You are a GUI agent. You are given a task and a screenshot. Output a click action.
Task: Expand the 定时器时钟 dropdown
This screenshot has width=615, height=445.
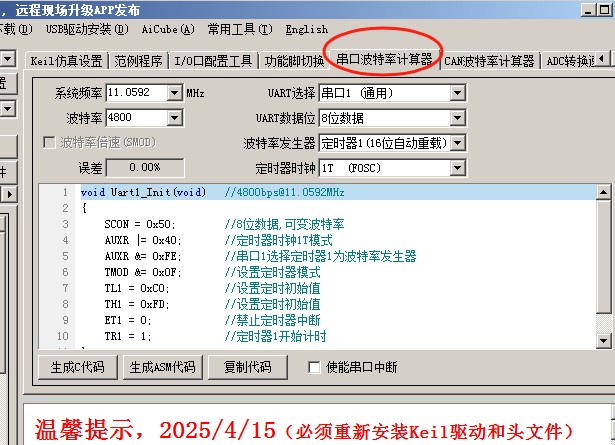click(457, 168)
